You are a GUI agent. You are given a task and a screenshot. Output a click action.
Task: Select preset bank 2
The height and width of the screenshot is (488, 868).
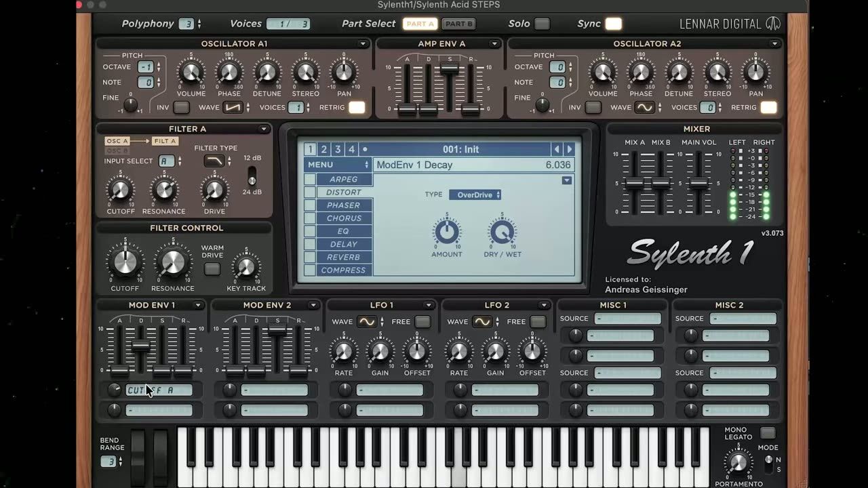pos(324,149)
